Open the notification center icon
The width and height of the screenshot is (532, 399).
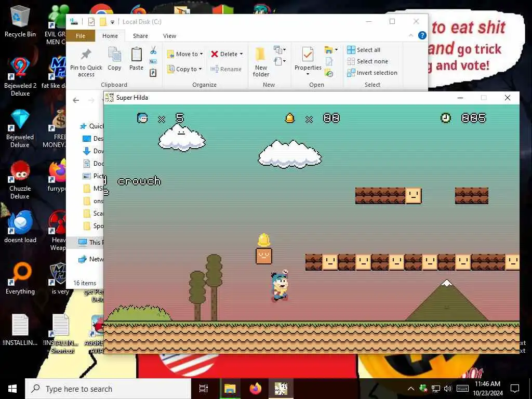tap(515, 389)
